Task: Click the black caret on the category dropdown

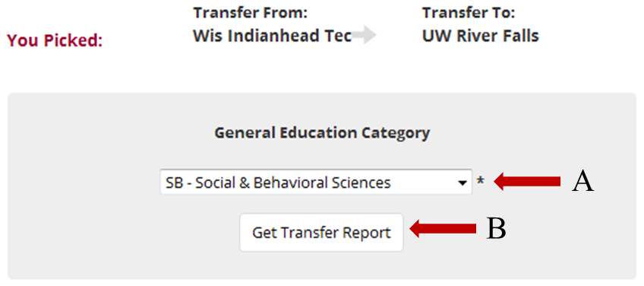Action: 462,183
